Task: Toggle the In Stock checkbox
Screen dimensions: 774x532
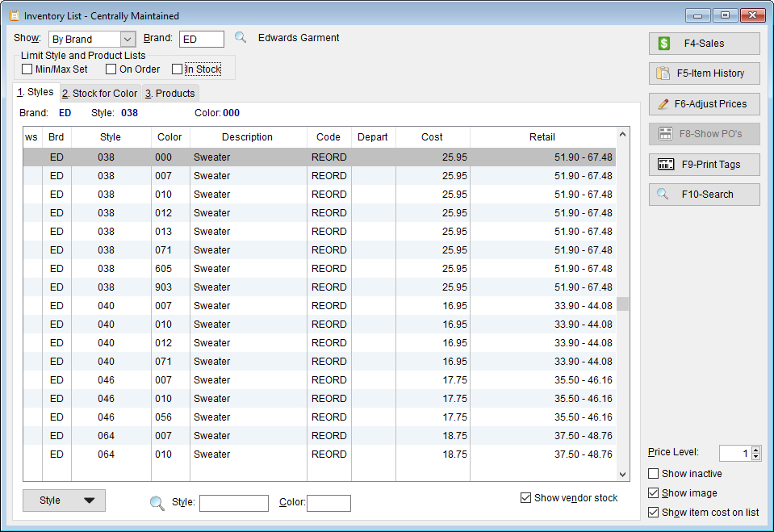Action: [178, 69]
